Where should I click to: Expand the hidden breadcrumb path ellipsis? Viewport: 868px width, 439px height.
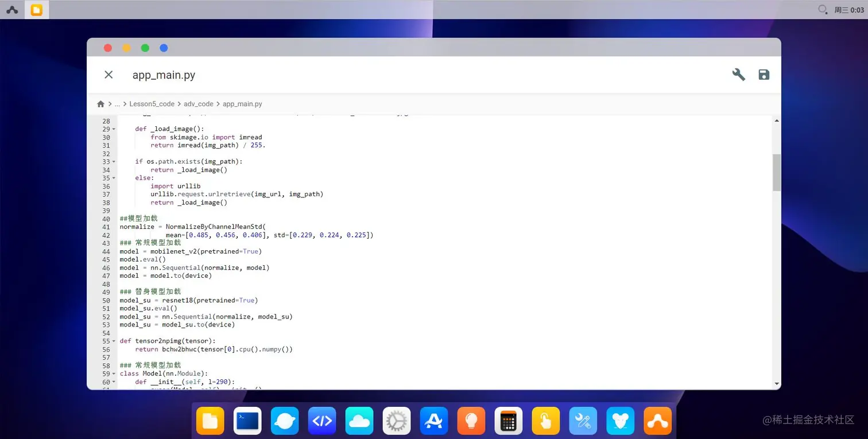click(x=117, y=104)
